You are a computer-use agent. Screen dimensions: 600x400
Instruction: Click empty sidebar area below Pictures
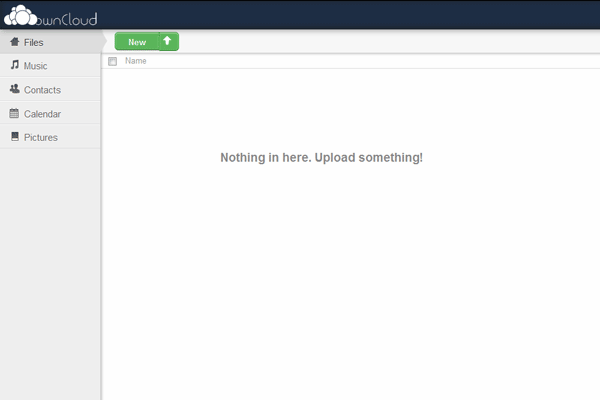pos(50,270)
